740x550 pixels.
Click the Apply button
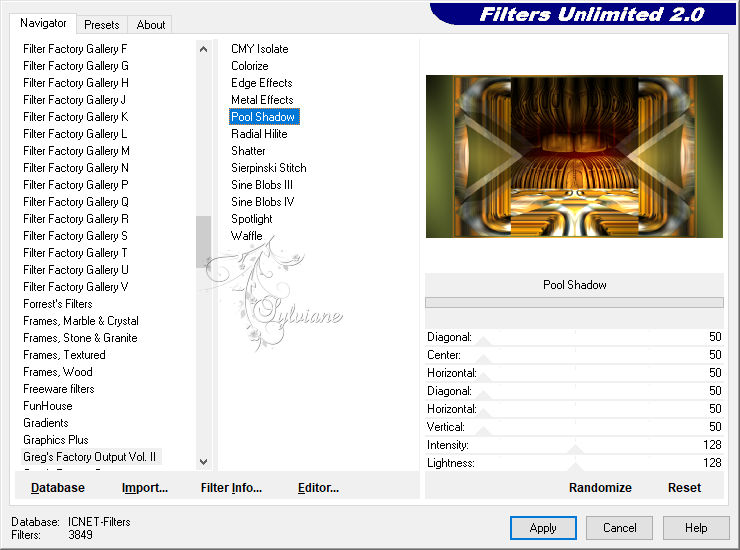pos(543,528)
